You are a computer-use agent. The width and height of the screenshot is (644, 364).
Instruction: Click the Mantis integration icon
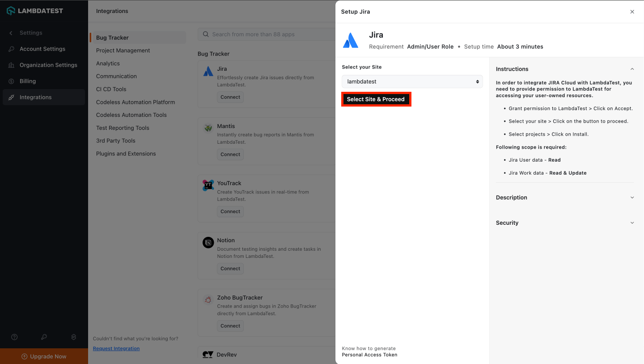[x=208, y=128]
